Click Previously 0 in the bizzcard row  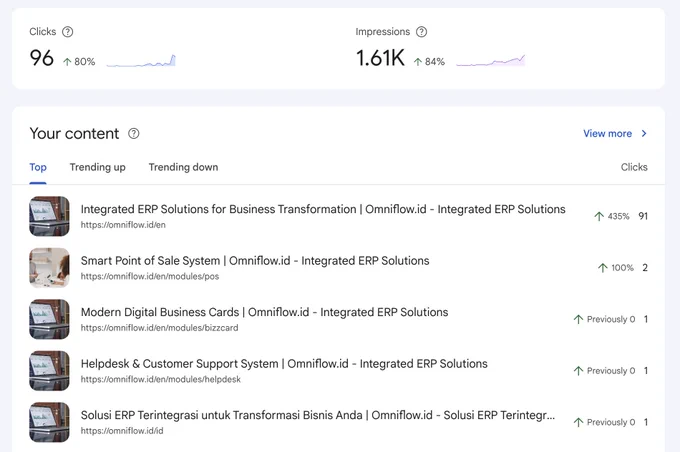click(604, 320)
